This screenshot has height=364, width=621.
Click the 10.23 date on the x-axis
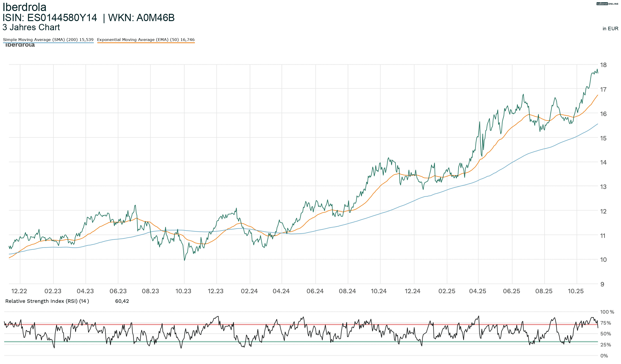[183, 291]
